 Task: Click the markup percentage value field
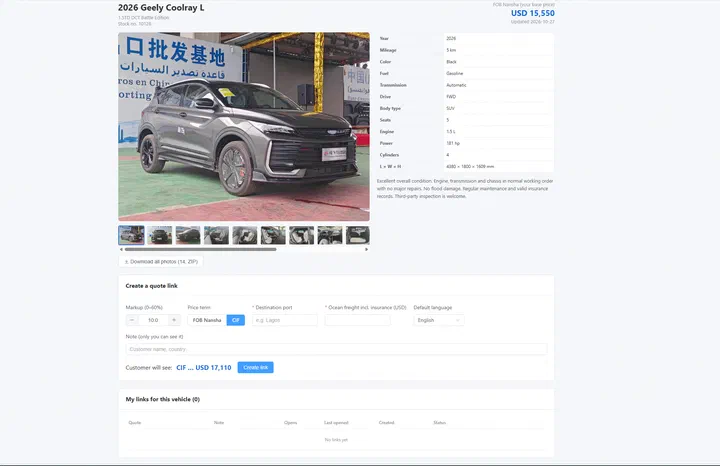coord(153,320)
